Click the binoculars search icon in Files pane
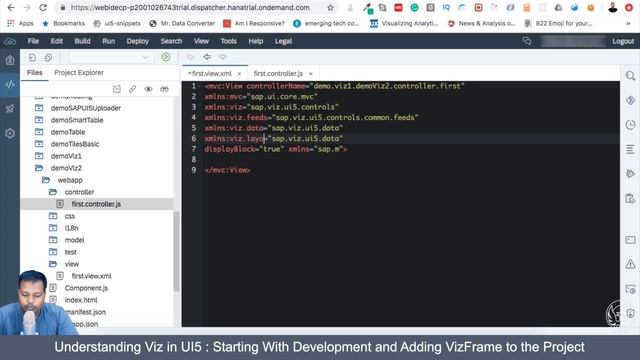The image size is (640, 360). [x=164, y=89]
